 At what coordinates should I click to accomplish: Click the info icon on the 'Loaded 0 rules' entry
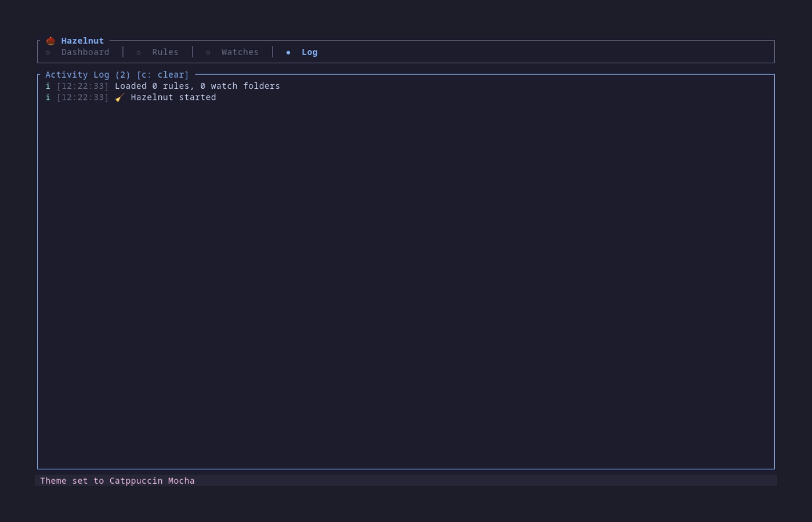(48, 86)
